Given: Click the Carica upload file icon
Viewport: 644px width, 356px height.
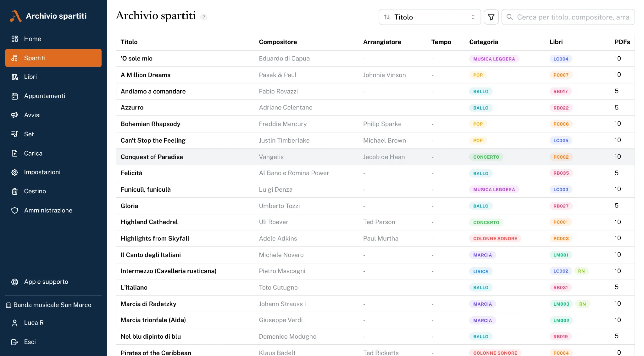Looking at the screenshot, I should tap(14, 153).
